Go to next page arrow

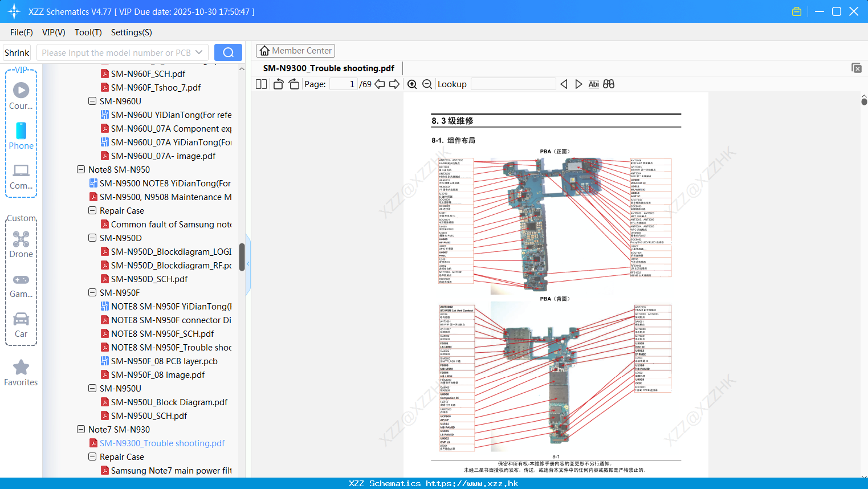click(394, 84)
